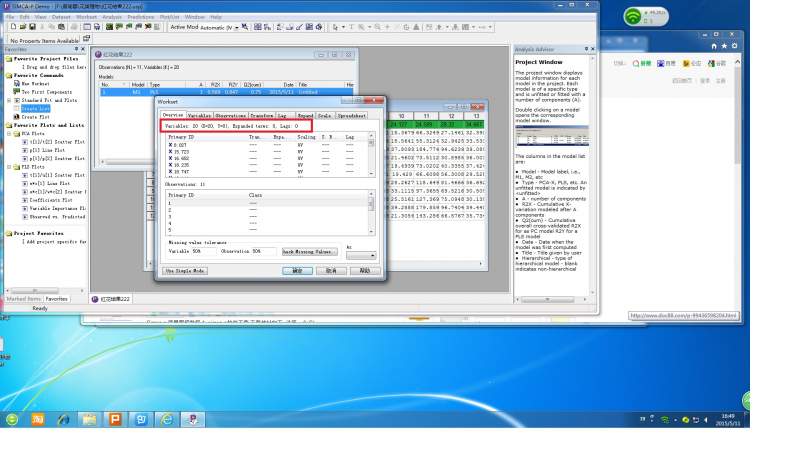This screenshot has width=800, height=449.
Task: Click the icon beside No Property Items Available
Action: [86, 39]
